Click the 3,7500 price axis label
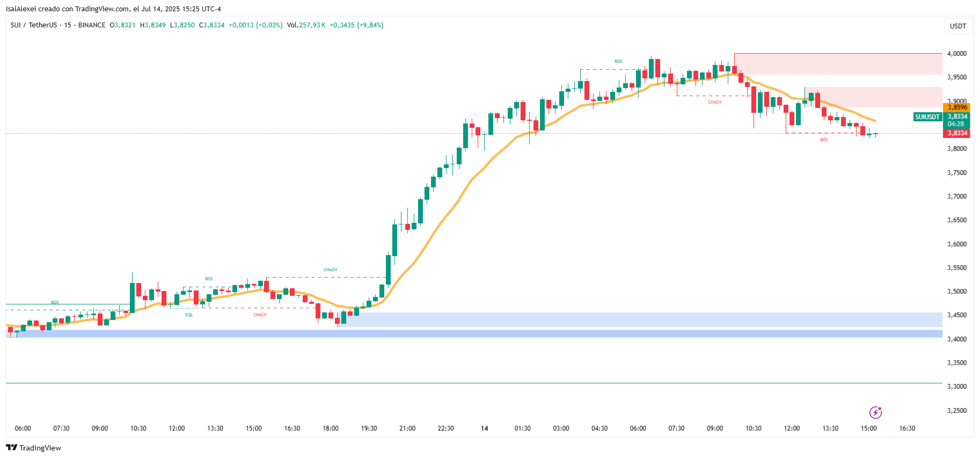 pos(957,173)
